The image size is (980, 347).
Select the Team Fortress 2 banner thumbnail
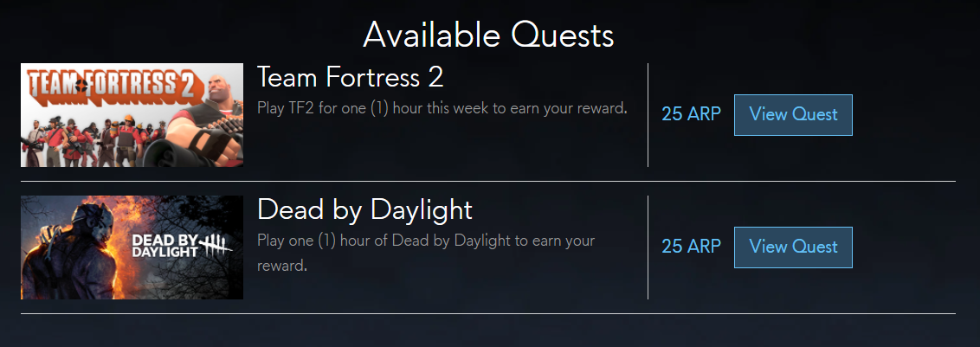click(x=132, y=115)
